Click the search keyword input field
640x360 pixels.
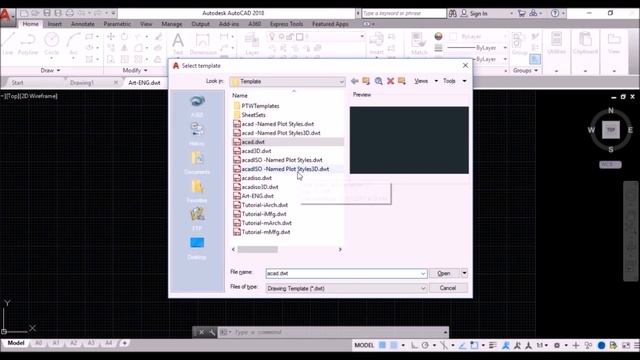click(404, 13)
